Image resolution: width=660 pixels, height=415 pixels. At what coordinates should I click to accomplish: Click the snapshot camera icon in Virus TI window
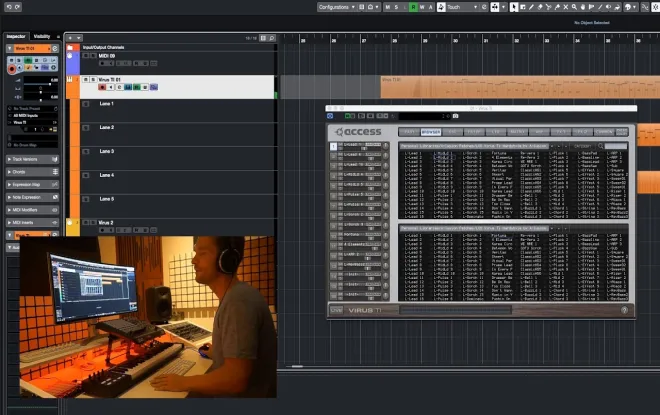tap(455, 116)
